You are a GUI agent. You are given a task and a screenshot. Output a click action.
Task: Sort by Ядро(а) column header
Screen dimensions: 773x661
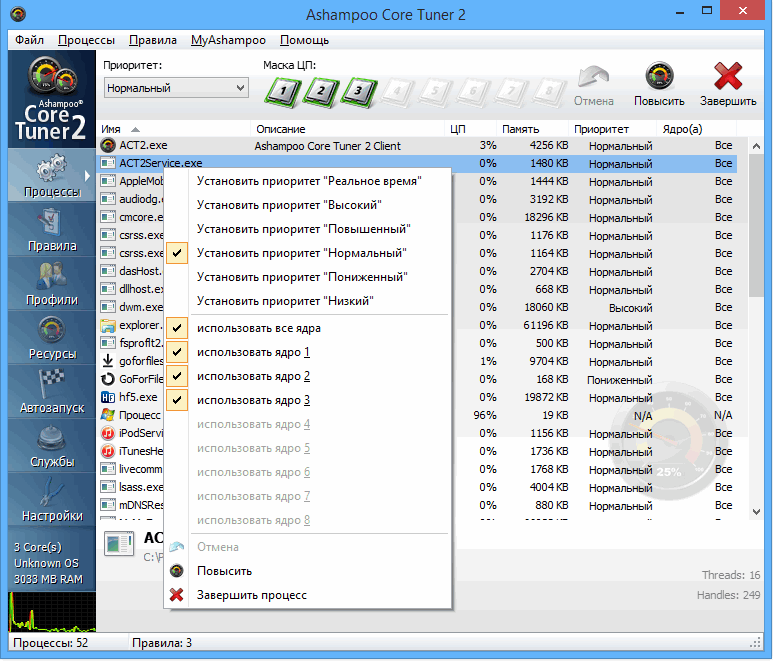coord(697,129)
